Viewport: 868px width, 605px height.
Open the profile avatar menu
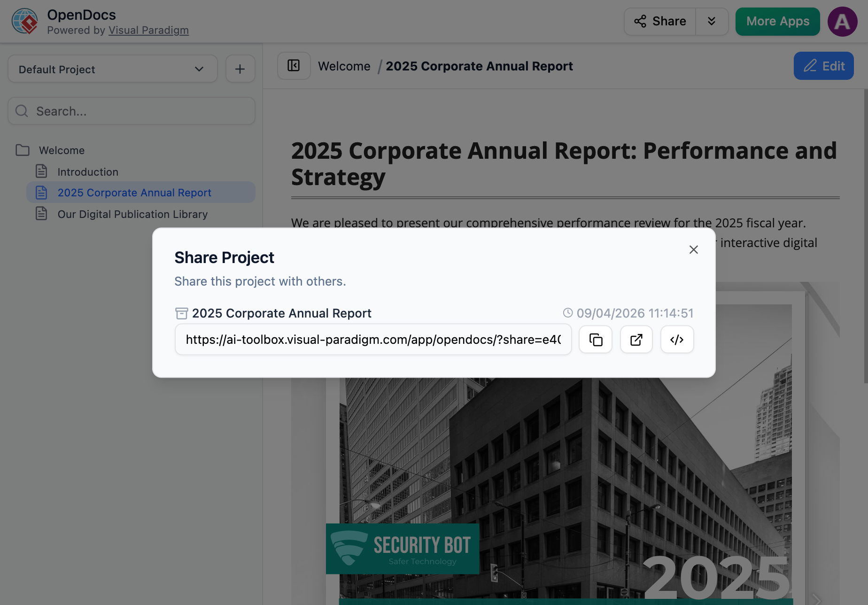click(842, 21)
